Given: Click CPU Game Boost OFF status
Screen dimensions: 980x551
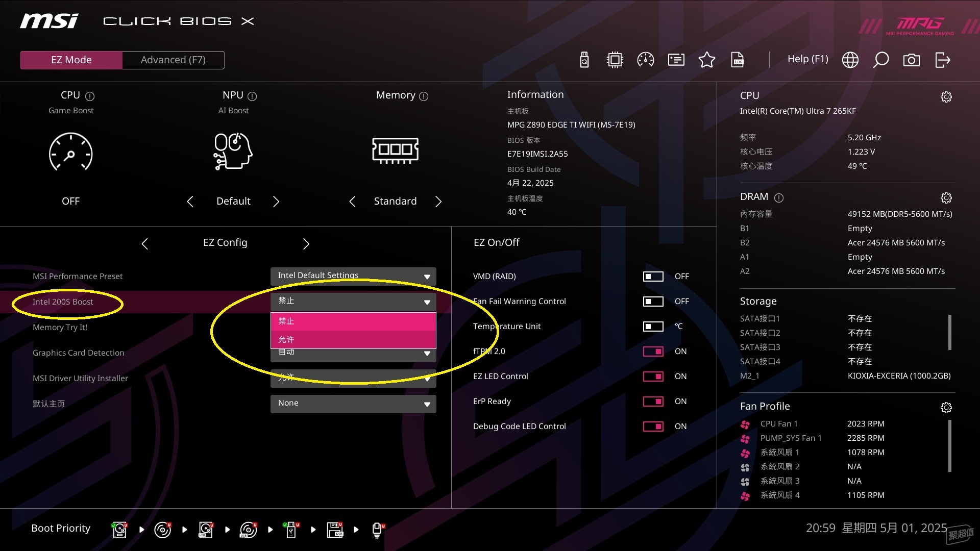Looking at the screenshot, I should click(x=71, y=202).
